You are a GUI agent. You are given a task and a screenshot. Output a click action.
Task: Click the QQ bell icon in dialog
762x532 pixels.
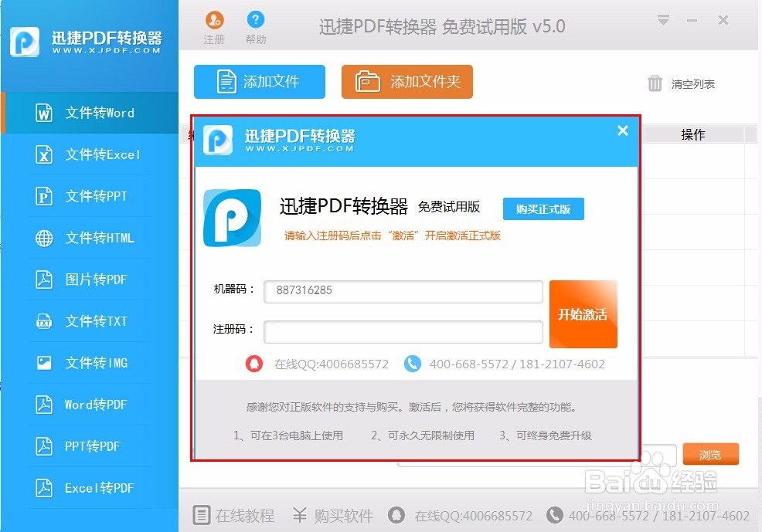pos(254,364)
